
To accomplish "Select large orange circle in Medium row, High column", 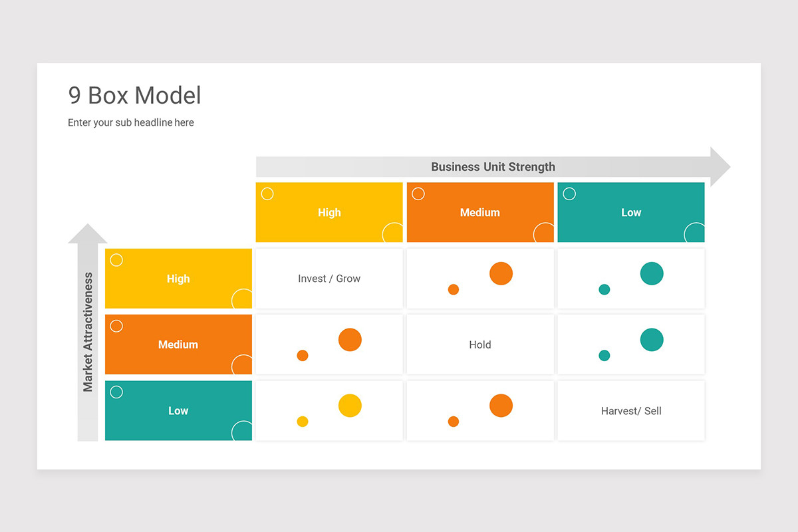I will (350, 339).
